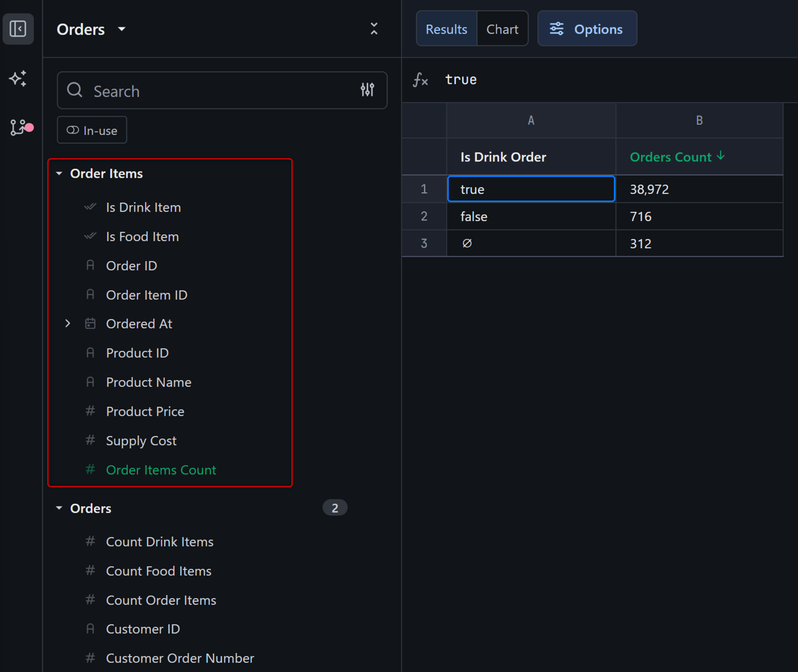Select the Product Name field
Screen dimensions: 798x672
click(x=149, y=382)
